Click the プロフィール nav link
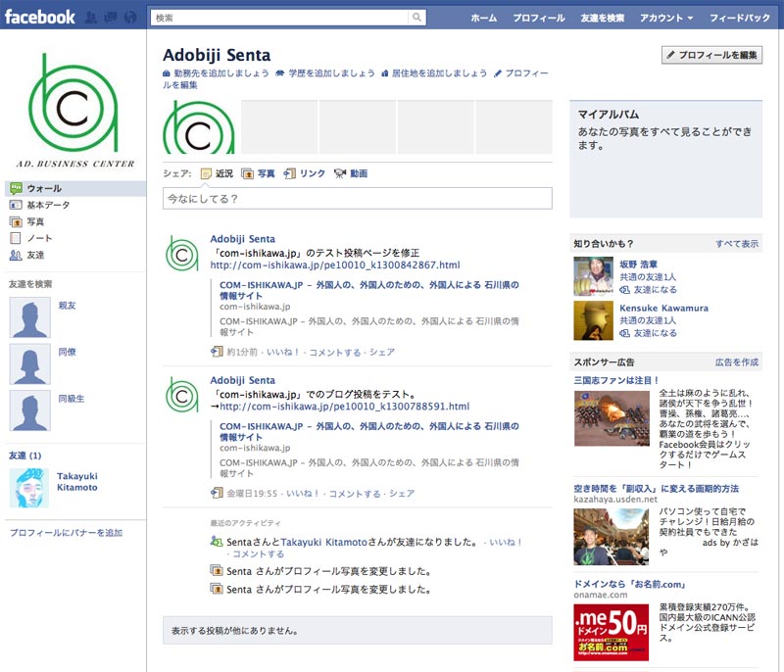 pos(538,18)
